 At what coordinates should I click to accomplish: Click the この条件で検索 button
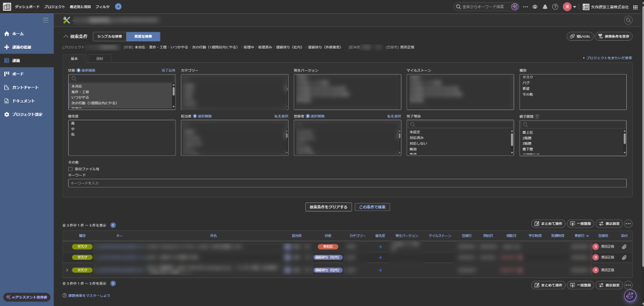[372, 207]
